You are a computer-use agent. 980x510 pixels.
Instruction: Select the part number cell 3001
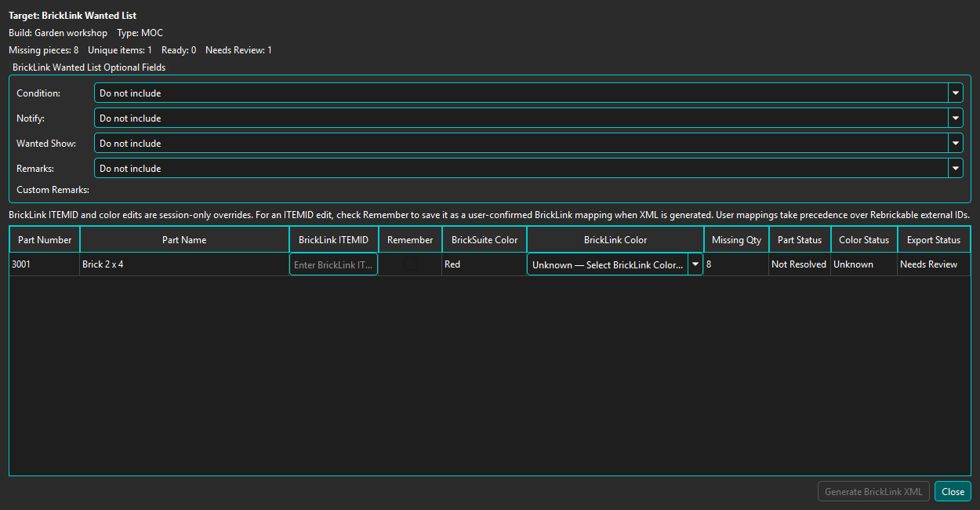click(x=45, y=264)
